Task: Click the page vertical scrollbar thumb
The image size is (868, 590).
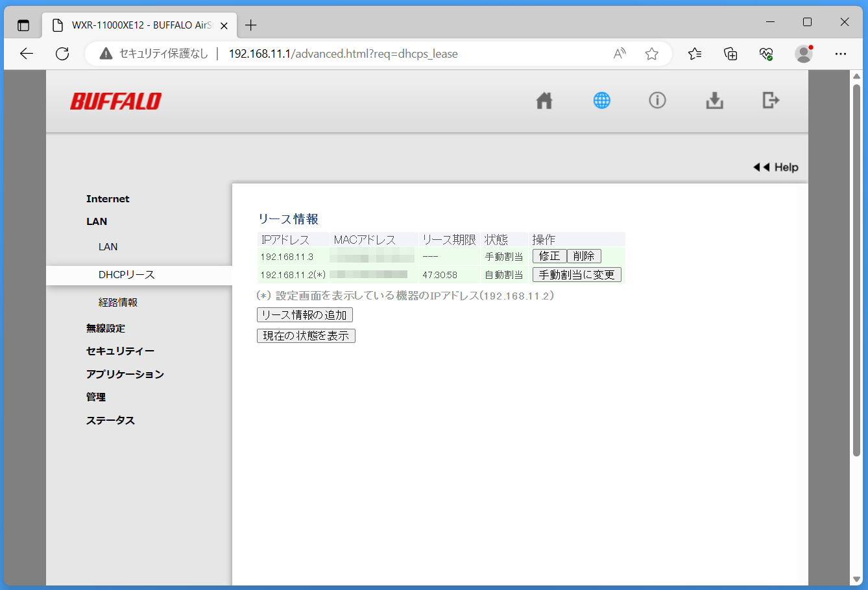Action: [x=856, y=269]
